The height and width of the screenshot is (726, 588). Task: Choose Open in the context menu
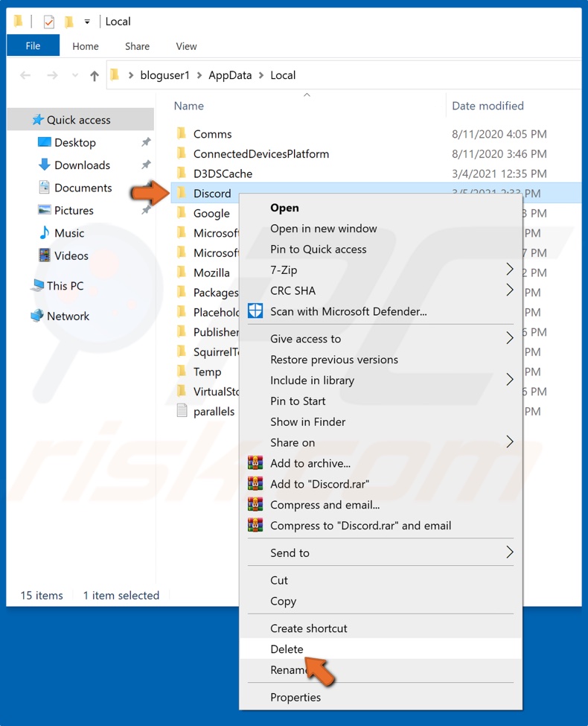coord(380,208)
